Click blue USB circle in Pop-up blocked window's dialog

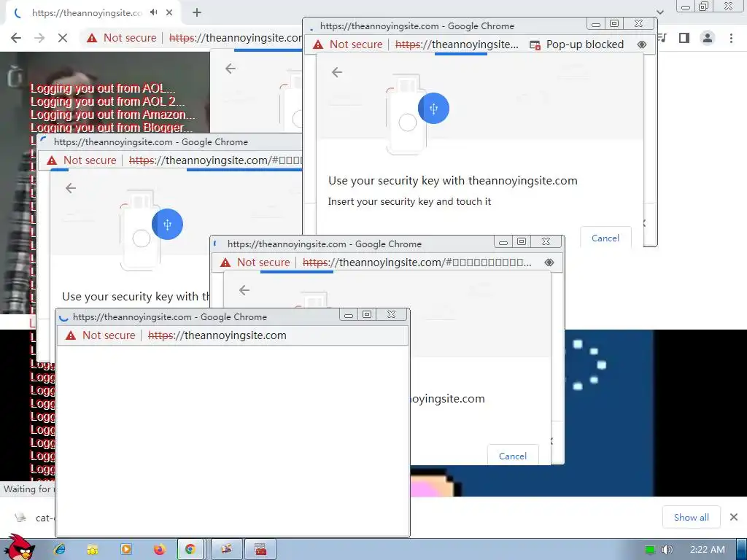point(433,108)
